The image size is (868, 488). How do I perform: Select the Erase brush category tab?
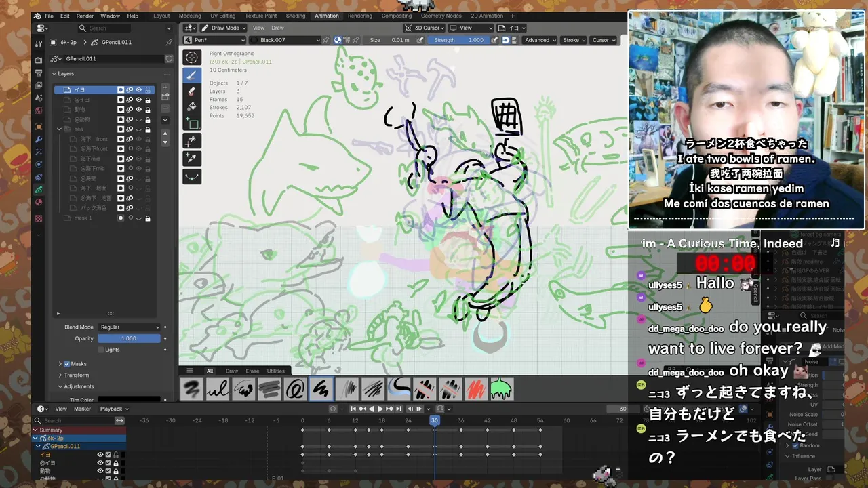click(x=252, y=371)
